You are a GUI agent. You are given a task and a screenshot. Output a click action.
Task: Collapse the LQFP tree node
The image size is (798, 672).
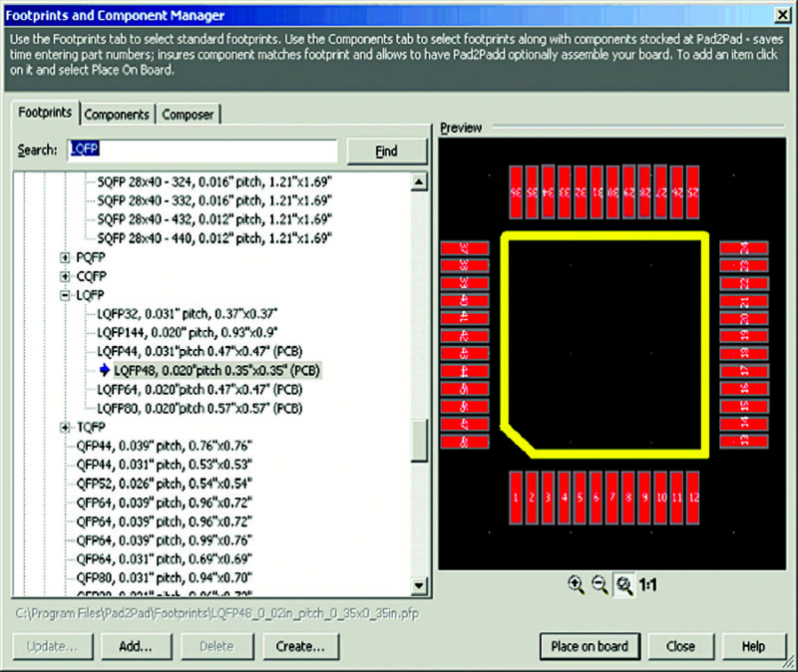coord(66,295)
